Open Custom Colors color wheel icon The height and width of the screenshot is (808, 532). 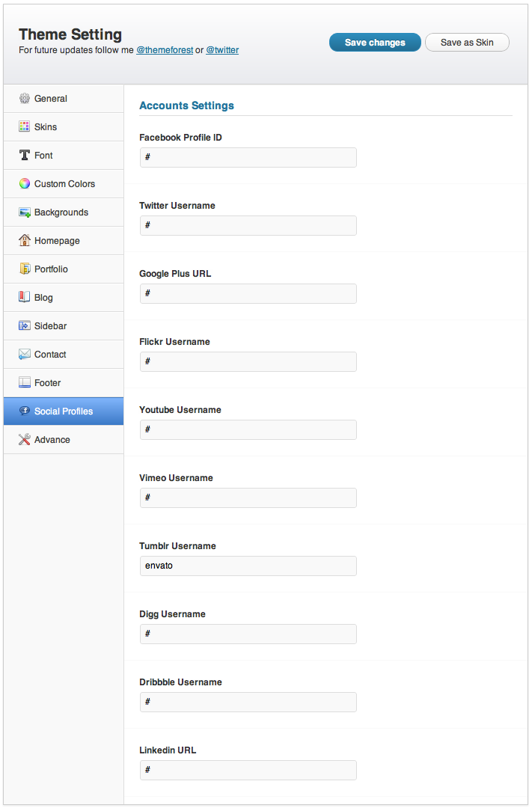[24, 183]
